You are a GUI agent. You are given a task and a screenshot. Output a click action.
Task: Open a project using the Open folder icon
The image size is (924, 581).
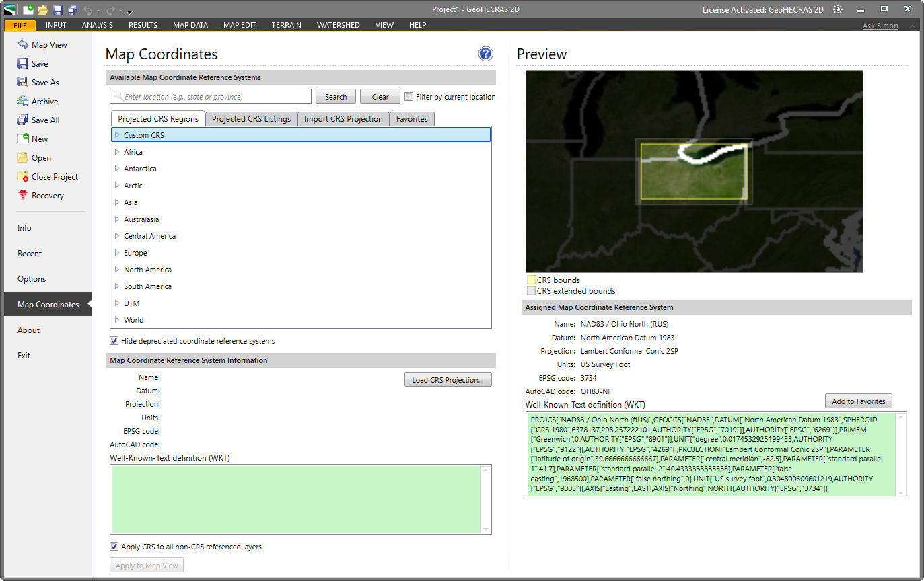pos(42,9)
